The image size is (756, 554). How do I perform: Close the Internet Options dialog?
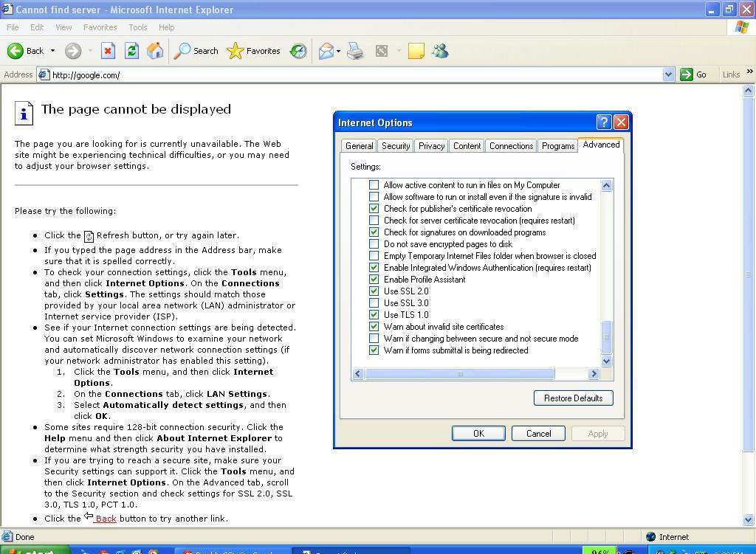[621, 122]
